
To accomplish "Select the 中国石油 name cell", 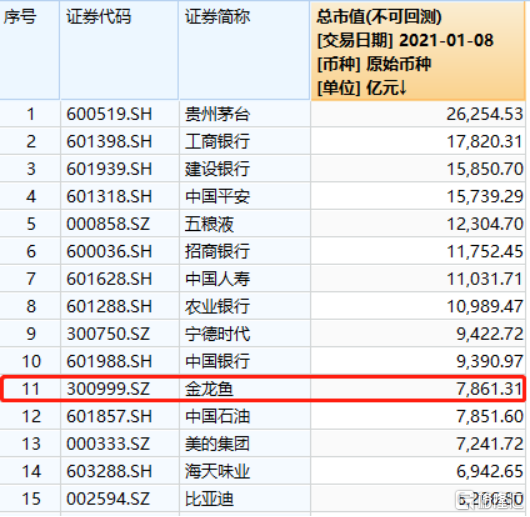I will pos(245,416).
